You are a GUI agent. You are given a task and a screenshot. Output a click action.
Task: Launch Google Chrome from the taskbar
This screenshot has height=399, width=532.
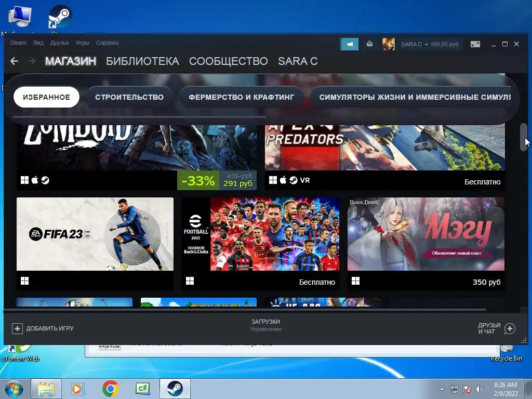110,389
